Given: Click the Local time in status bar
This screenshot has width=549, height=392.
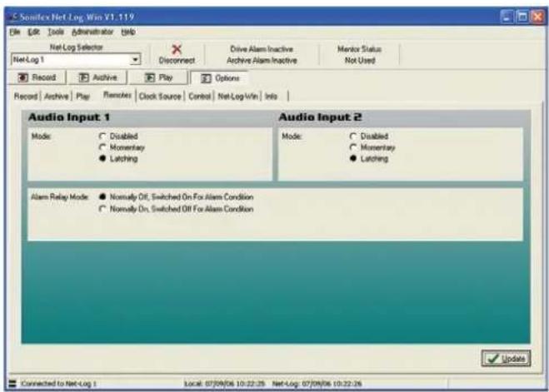Looking at the screenshot, I should pos(224,384).
